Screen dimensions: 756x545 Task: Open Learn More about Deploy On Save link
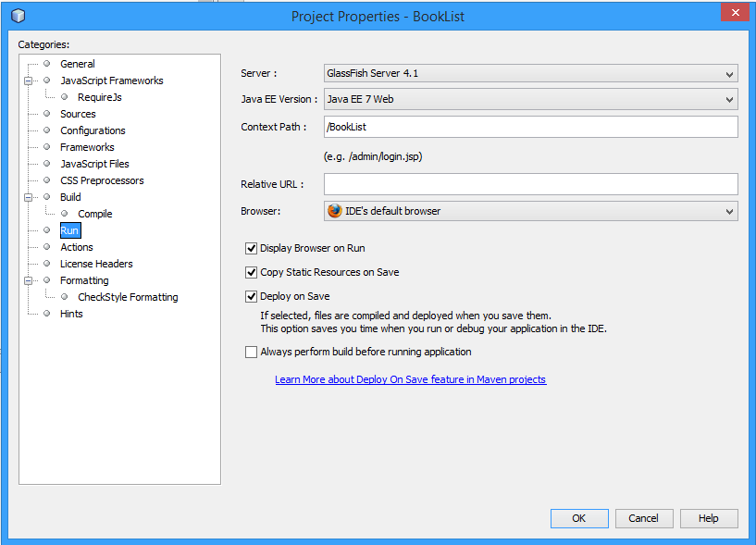pyautogui.click(x=410, y=379)
